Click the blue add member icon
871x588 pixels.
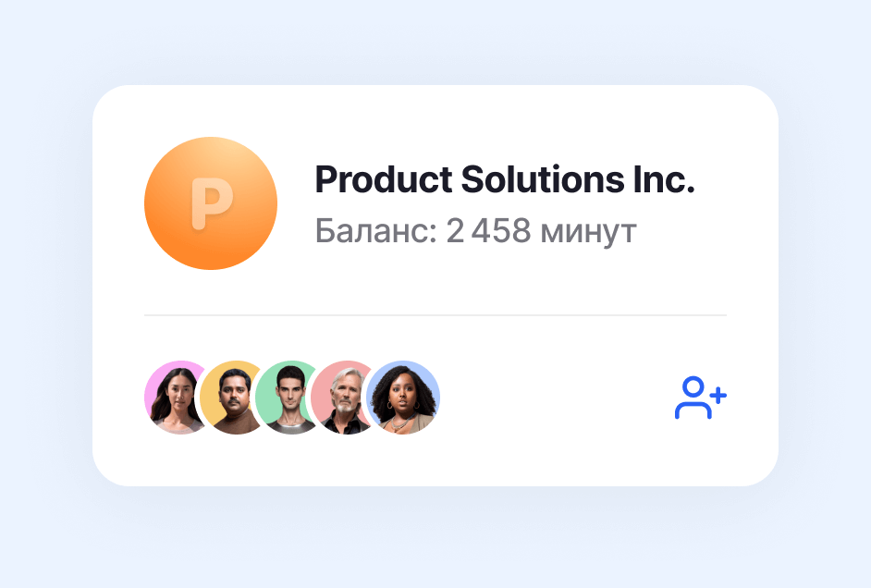[x=701, y=398]
